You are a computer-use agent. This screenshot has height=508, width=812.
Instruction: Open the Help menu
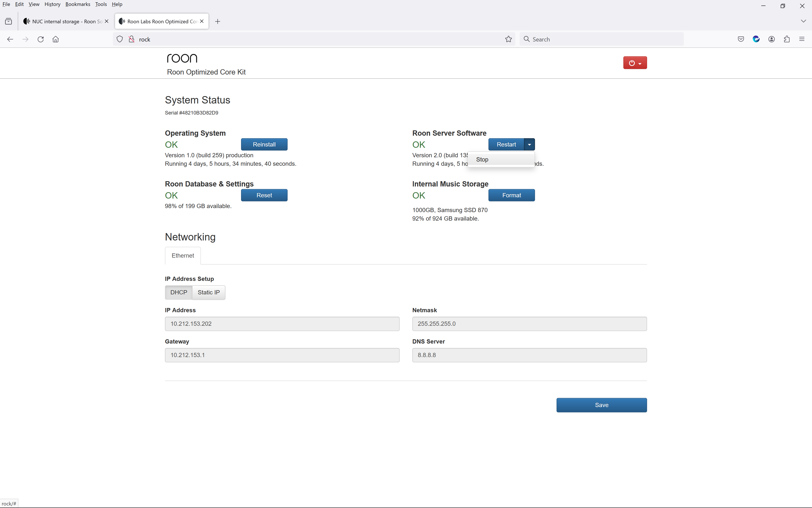click(117, 4)
